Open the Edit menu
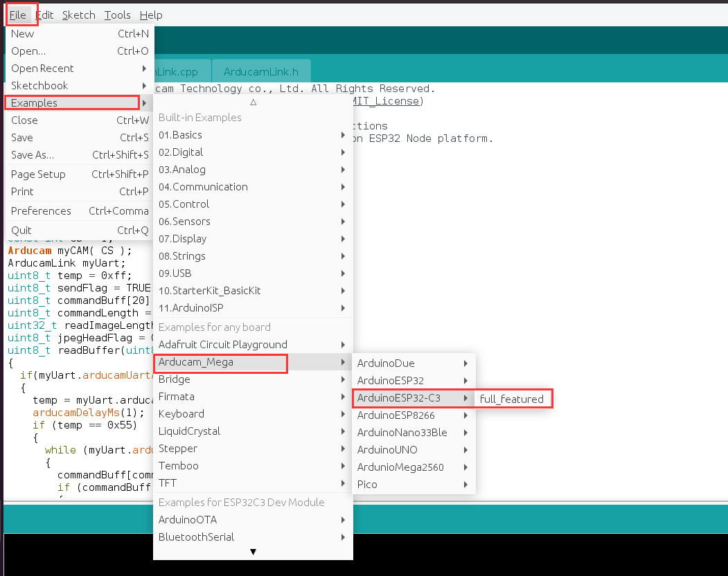The image size is (728, 576). tap(44, 15)
